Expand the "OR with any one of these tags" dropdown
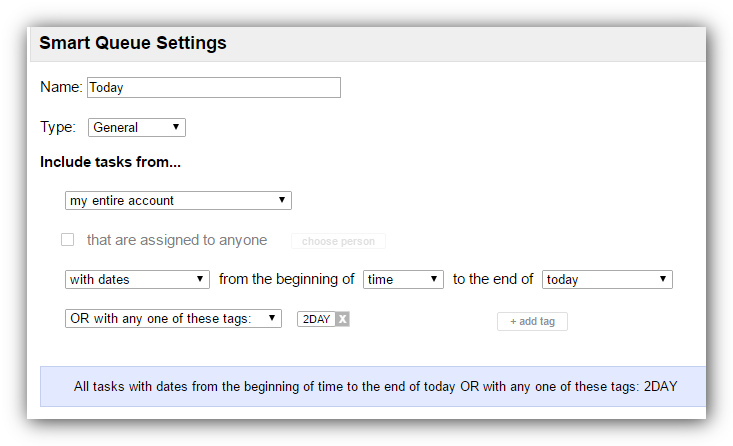Viewport: 733px width, 446px height. [173, 319]
